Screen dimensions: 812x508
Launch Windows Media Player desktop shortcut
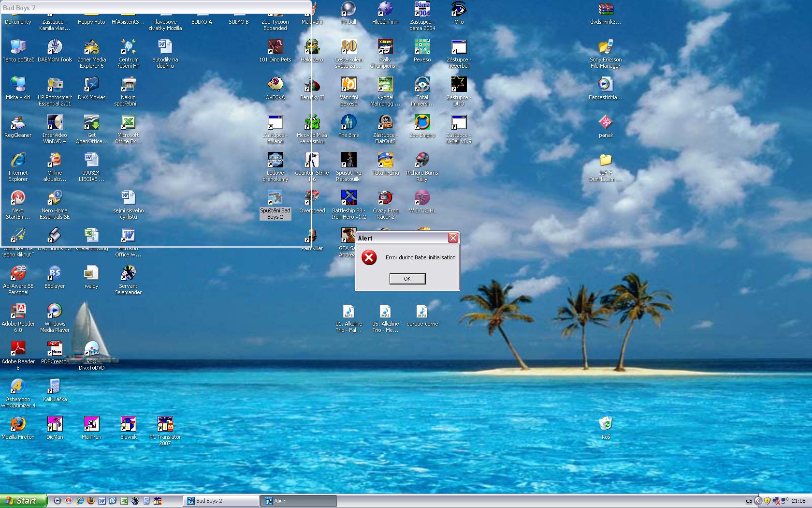click(x=55, y=311)
